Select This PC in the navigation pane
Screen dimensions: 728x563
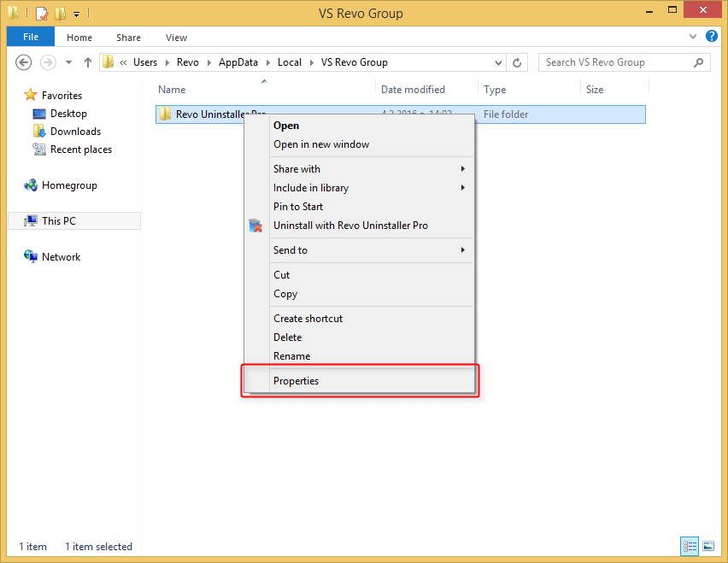point(74,221)
